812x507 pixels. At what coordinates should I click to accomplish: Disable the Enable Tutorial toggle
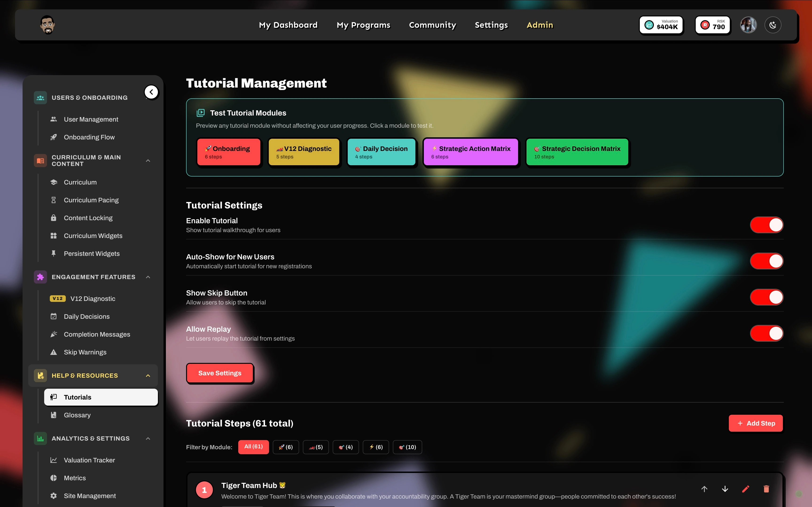[766, 225]
